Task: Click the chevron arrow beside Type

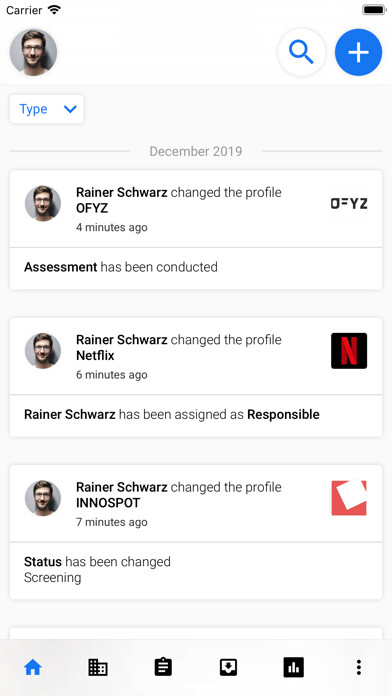Action: pos(70,109)
